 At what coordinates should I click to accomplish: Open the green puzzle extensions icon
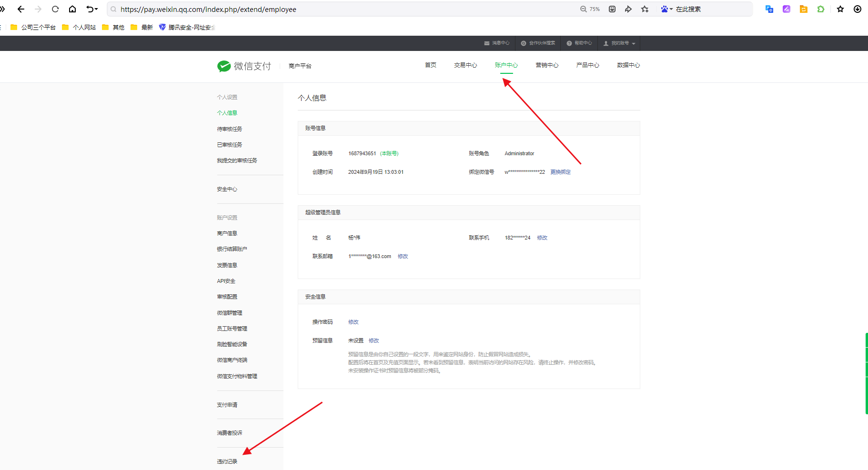[x=821, y=9]
